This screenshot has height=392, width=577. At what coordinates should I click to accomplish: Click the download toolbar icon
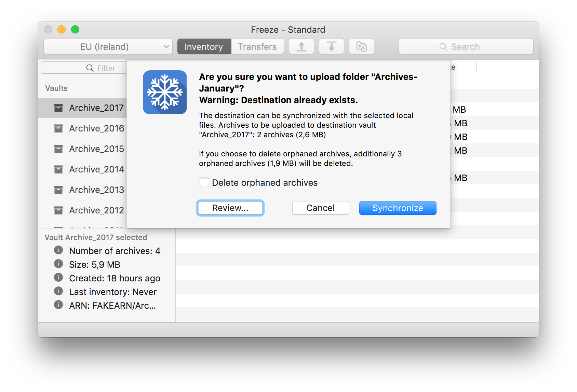[332, 46]
